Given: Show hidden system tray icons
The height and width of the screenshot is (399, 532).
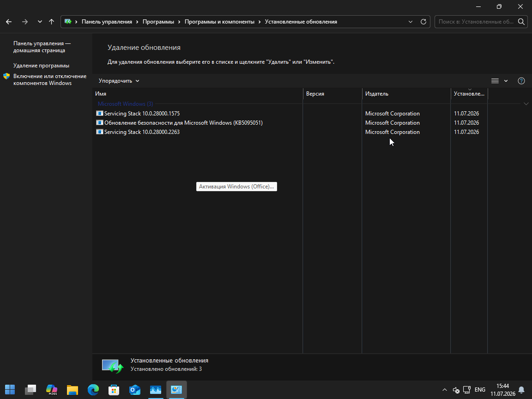Looking at the screenshot, I should (444, 390).
